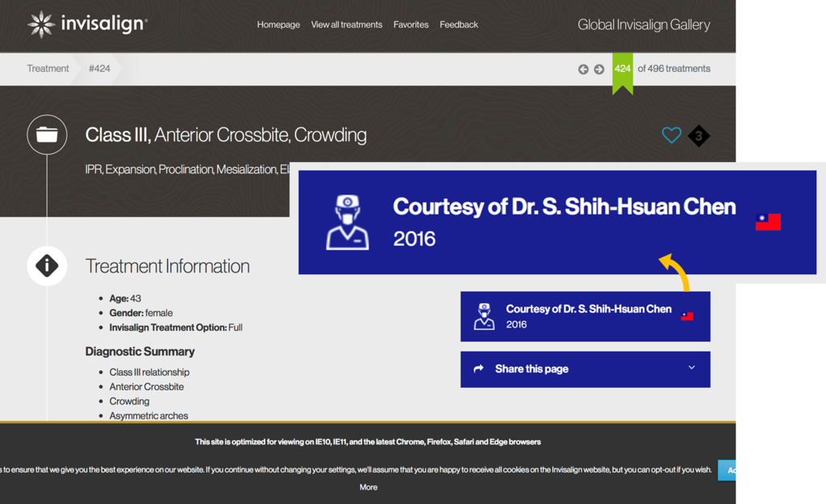Click the Treatment Information info icon
The image size is (826, 504).
(47, 266)
